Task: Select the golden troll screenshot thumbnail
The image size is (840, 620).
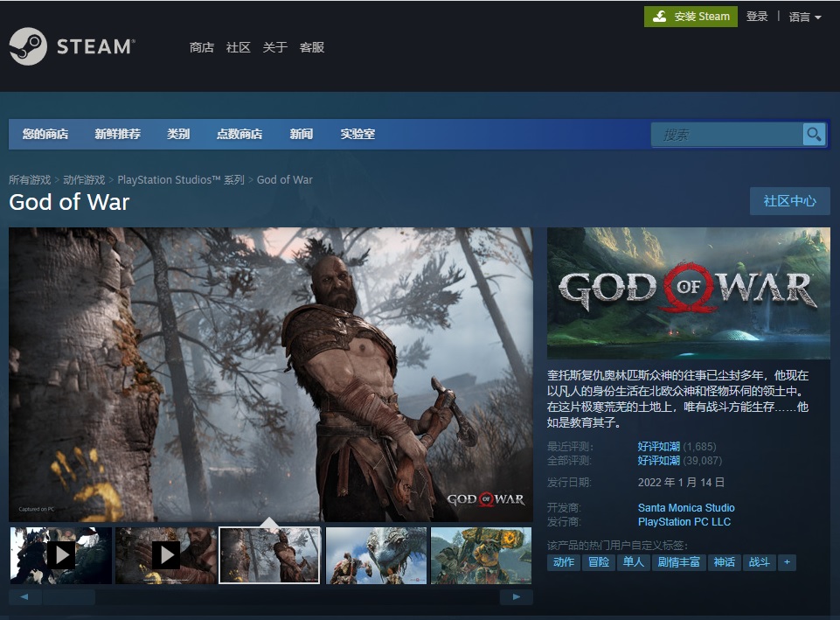Action: 481,555
